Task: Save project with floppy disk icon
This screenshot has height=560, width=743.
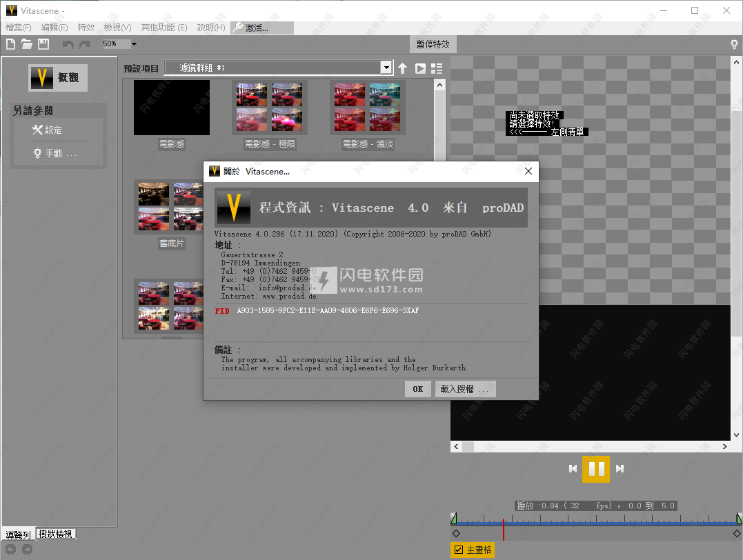Action: pos(43,44)
